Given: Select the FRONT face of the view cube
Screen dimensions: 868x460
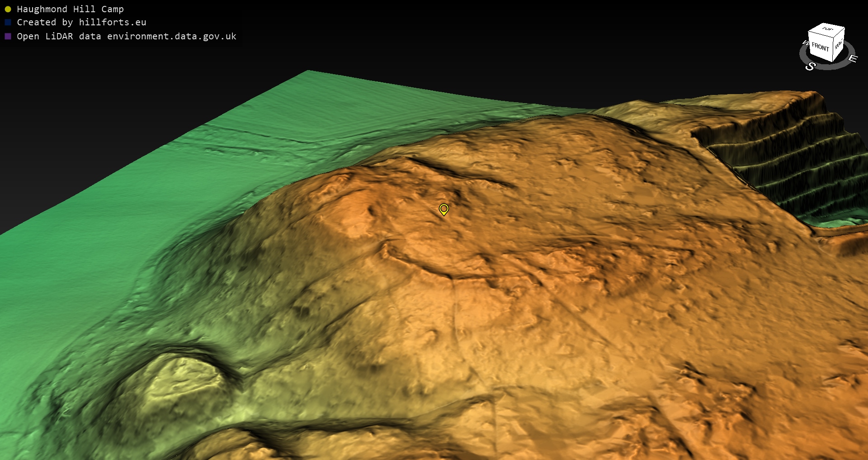Looking at the screenshot, I should coord(820,47).
